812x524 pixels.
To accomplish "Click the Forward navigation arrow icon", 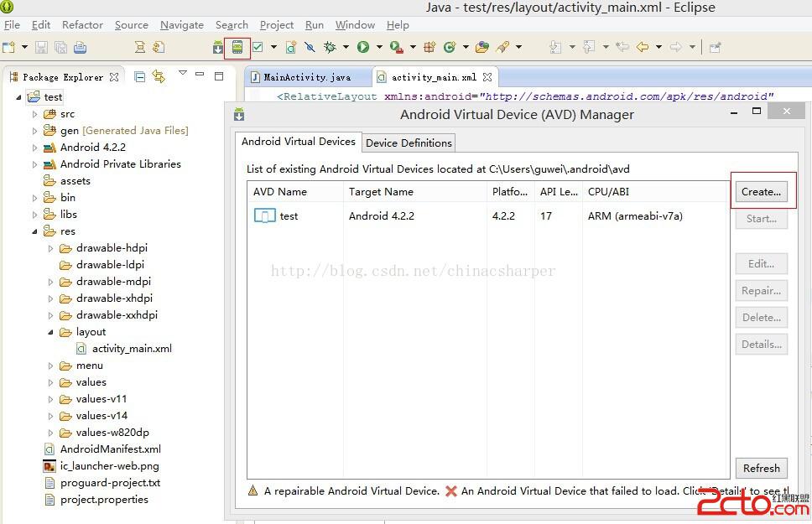I will (x=676, y=47).
